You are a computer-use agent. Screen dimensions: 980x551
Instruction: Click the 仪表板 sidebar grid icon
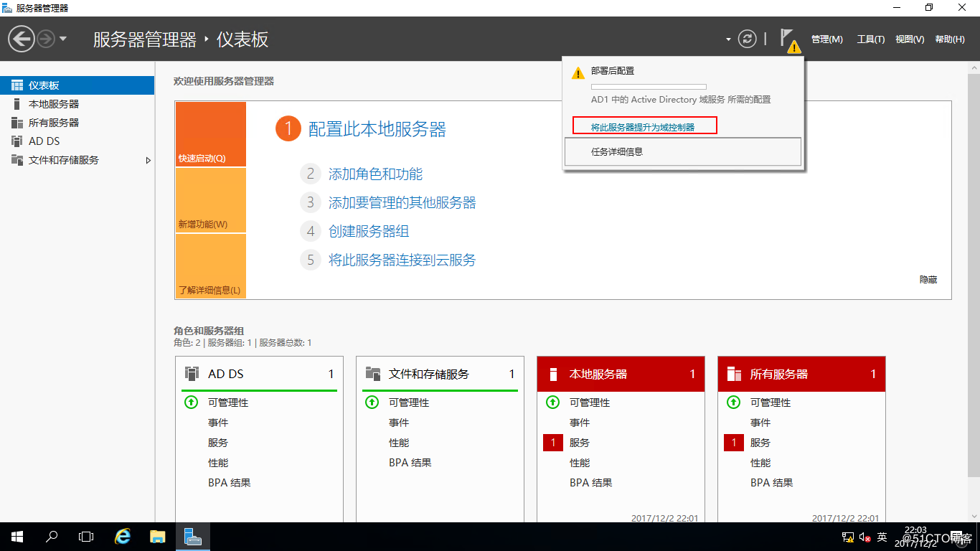(x=17, y=85)
